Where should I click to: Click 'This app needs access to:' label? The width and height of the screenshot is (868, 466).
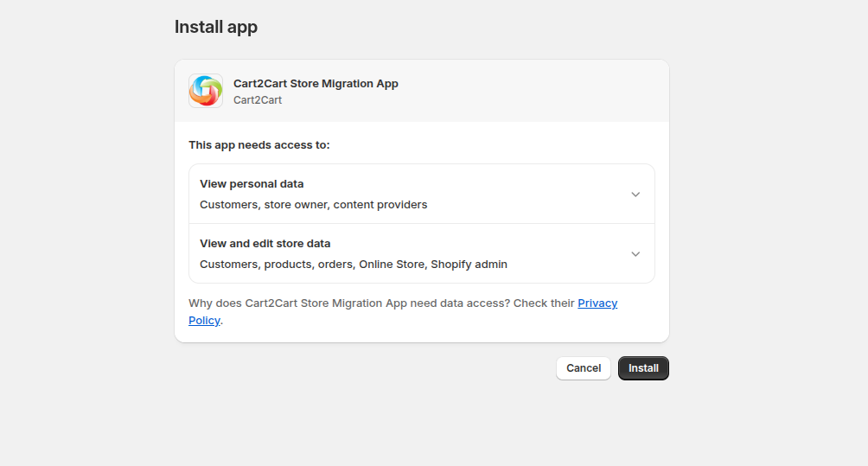(259, 145)
